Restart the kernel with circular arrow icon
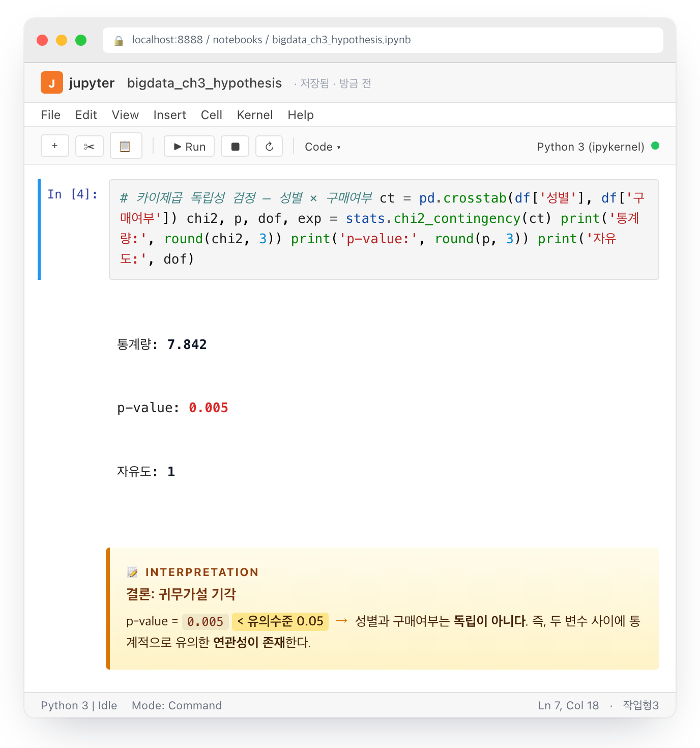This screenshot has height=748, width=700. pyautogui.click(x=269, y=146)
